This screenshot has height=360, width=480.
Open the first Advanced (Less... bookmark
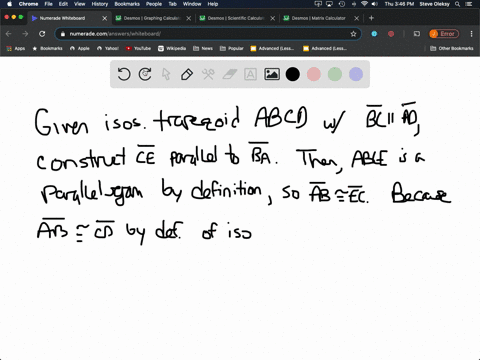pos(272,48)
